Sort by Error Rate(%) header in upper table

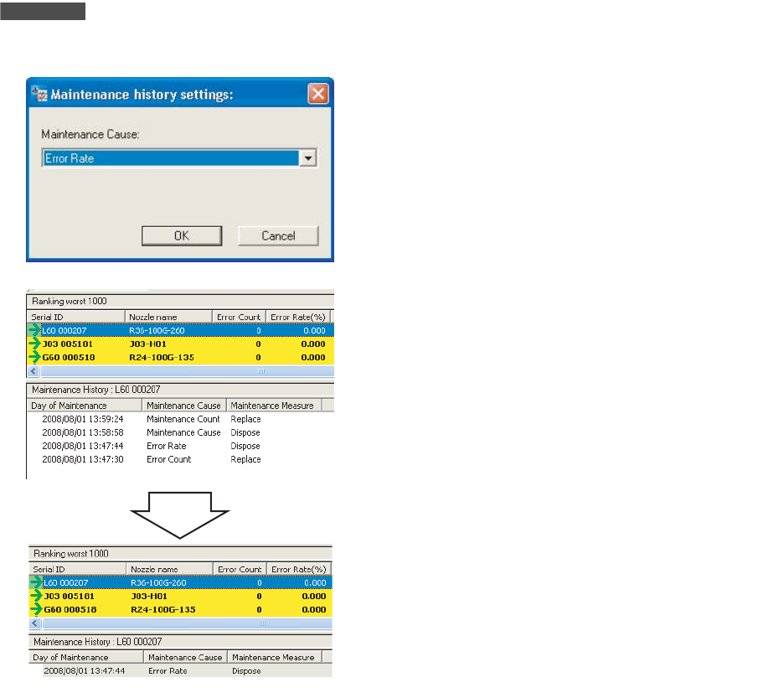[297, 317]
